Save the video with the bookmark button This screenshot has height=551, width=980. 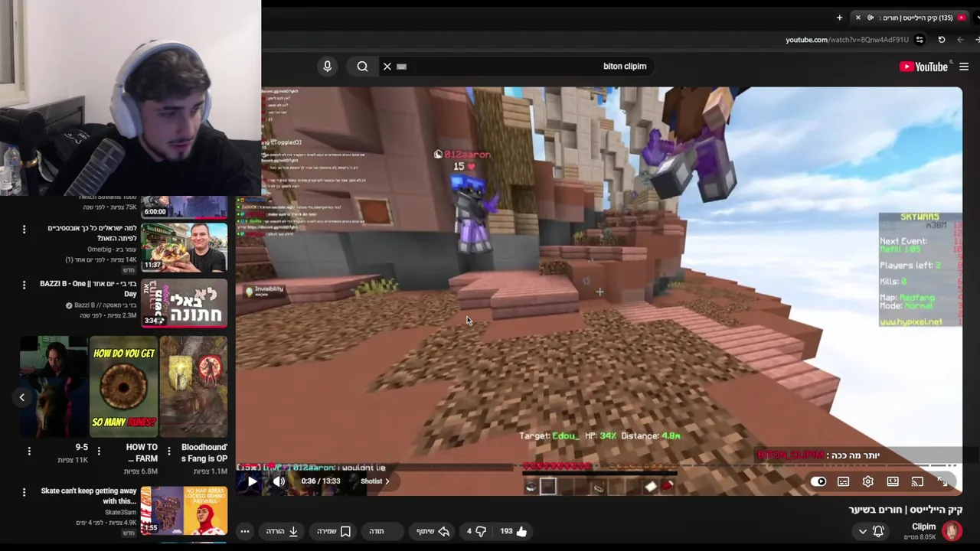(x=334, y=531)
